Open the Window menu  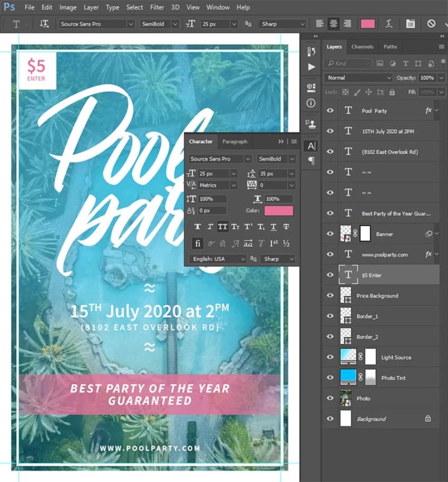point(218,7)
